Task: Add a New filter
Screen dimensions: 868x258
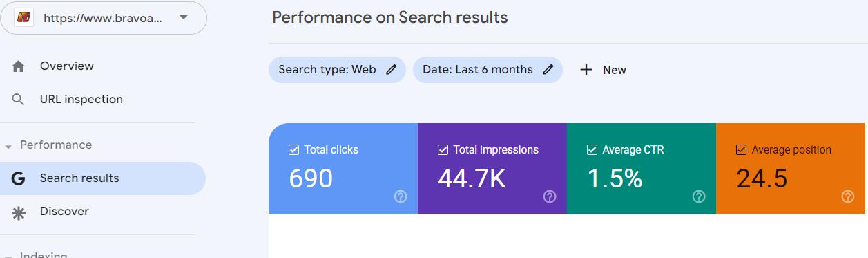Action: (x=603, y=70)
